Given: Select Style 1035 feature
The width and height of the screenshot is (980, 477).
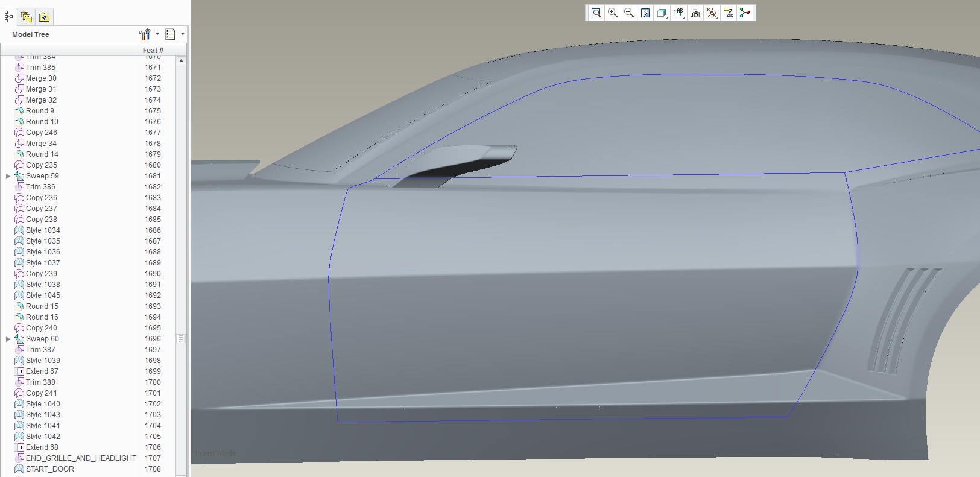Looking at the screenshot, I should (x=43, y=241).
